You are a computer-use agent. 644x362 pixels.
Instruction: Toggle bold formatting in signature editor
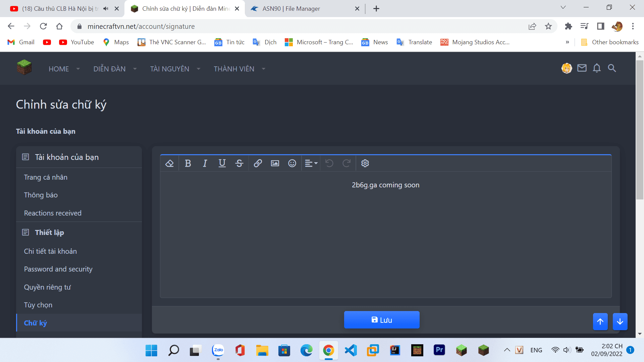coord(188,163)
